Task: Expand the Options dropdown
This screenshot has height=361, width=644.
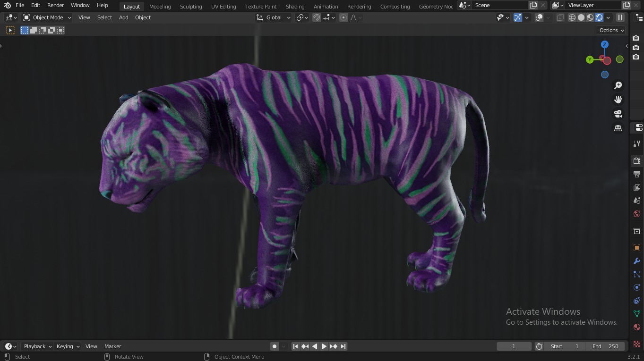Action: (611, 30)
